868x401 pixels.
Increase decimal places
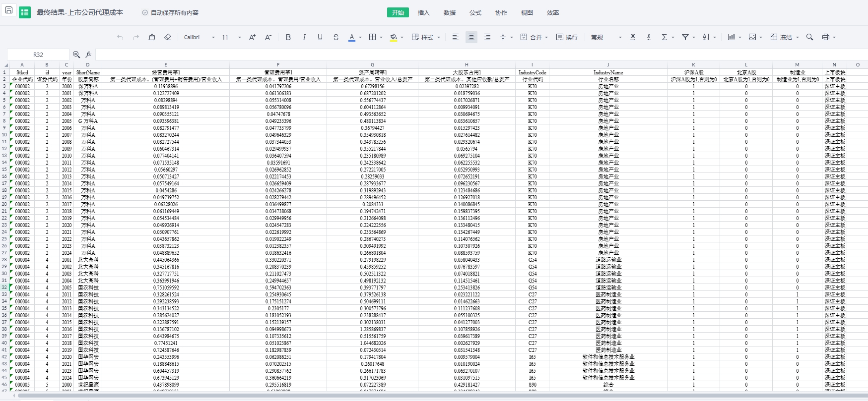tap(633, 37)
